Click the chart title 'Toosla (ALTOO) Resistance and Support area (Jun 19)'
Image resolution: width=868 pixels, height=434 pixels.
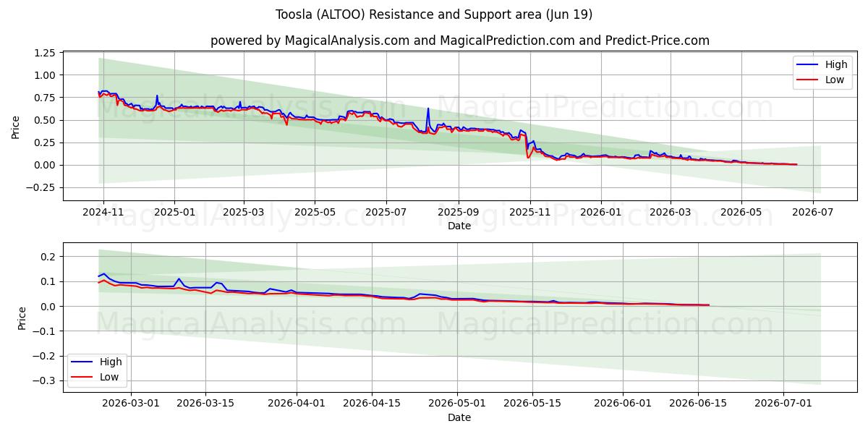[x=434, y=14]
